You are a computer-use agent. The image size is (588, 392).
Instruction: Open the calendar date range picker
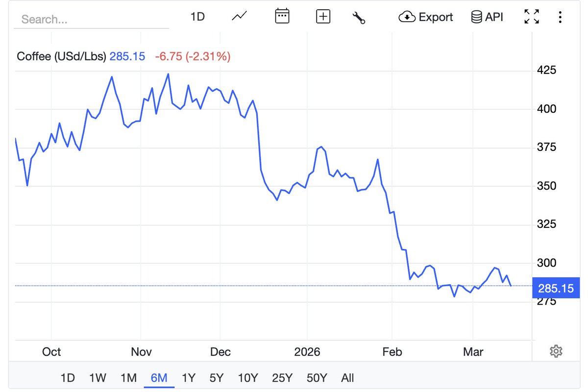(282, 16)
